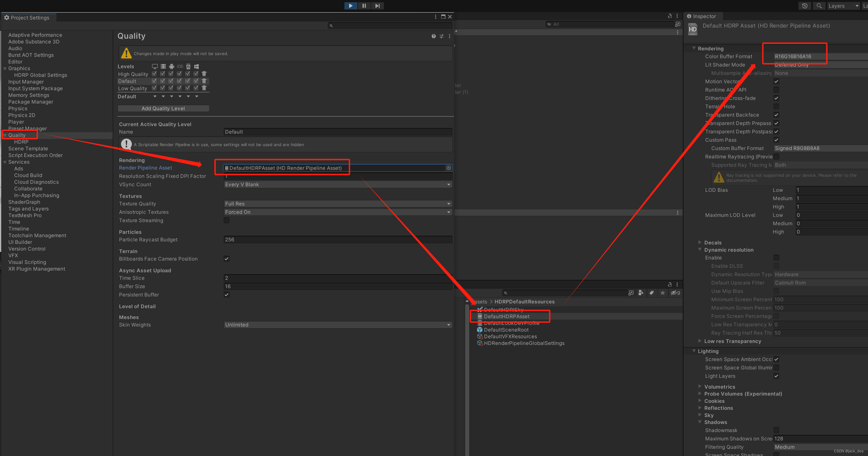Open Favorites star icon in Project window
This screenshot has height=456, width=868.
pos(662,293)
